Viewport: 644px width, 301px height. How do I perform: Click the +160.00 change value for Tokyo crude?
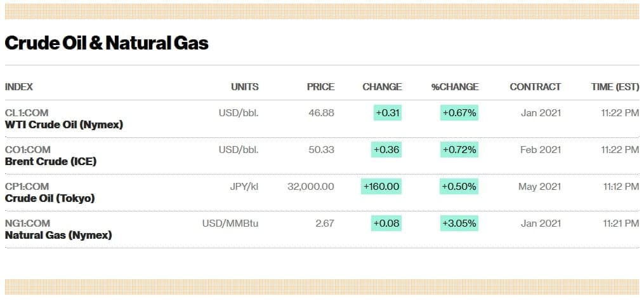pyautogui.click(x=381, y=187)
